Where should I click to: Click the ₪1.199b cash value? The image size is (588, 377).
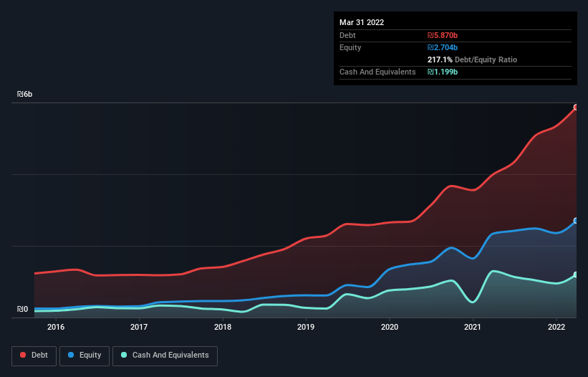pyautogui.click(x=443, y=72)
